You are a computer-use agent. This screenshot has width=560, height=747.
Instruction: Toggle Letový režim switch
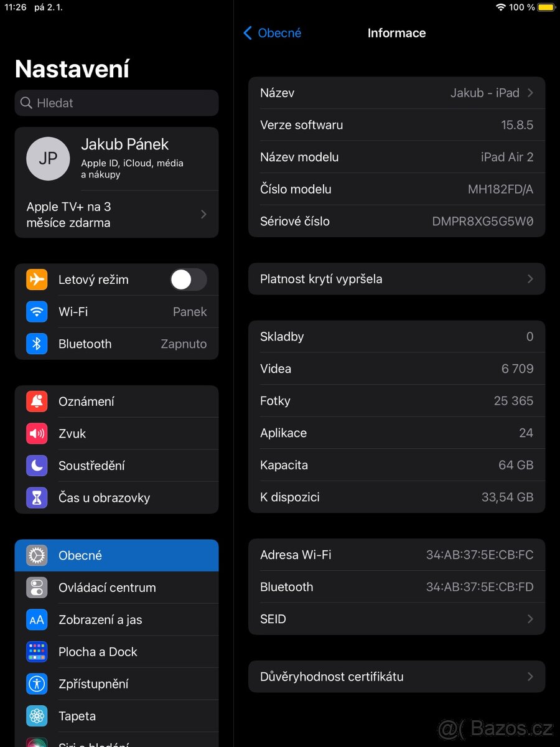[188, 280]
